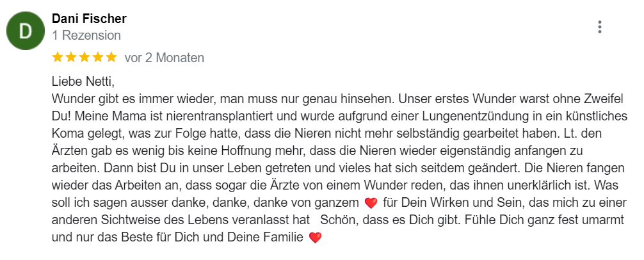Select the first rating star

coord(58,58)
